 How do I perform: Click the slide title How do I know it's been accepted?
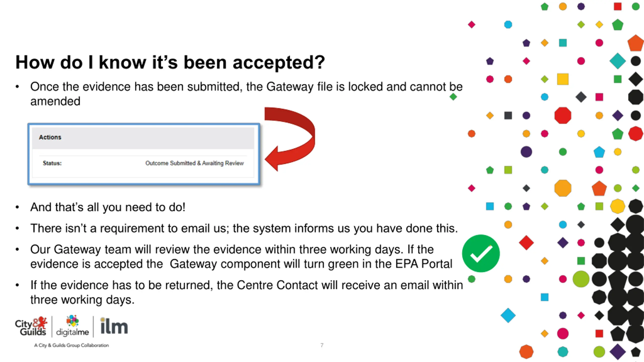pyautogui.click(x=170, y=62)
